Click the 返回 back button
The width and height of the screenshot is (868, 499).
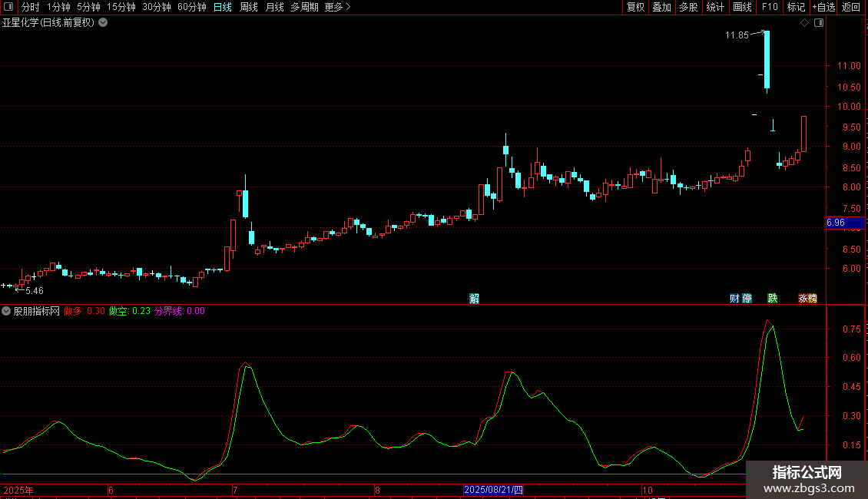point(851,8)
